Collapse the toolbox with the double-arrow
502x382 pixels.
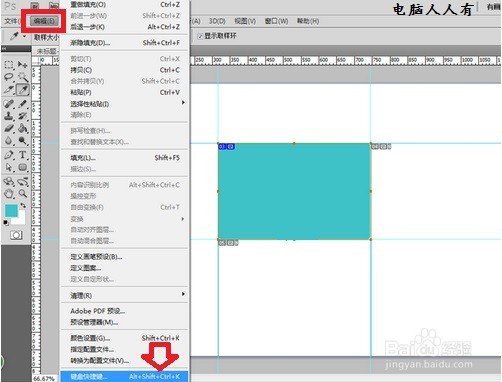pos(4,49)
